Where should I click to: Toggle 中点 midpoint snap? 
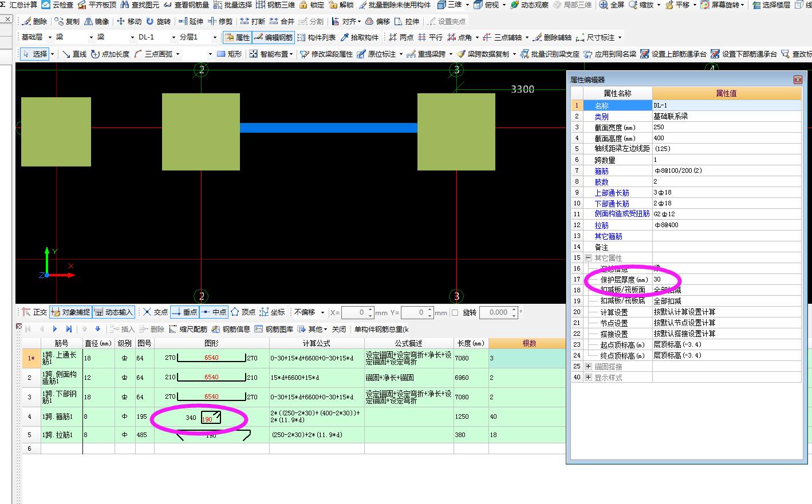pyautogui.click(x=214, y=312)
